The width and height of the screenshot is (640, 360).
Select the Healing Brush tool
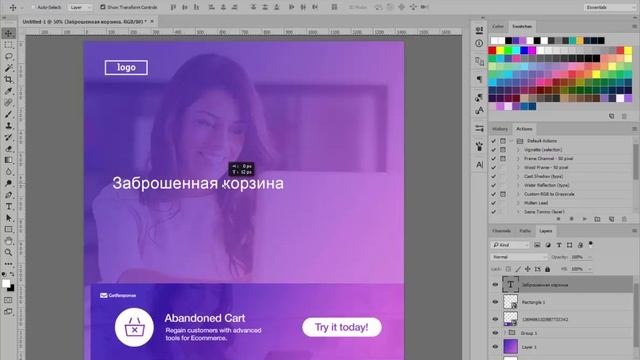pyautogui.click(x=8, y=102)
